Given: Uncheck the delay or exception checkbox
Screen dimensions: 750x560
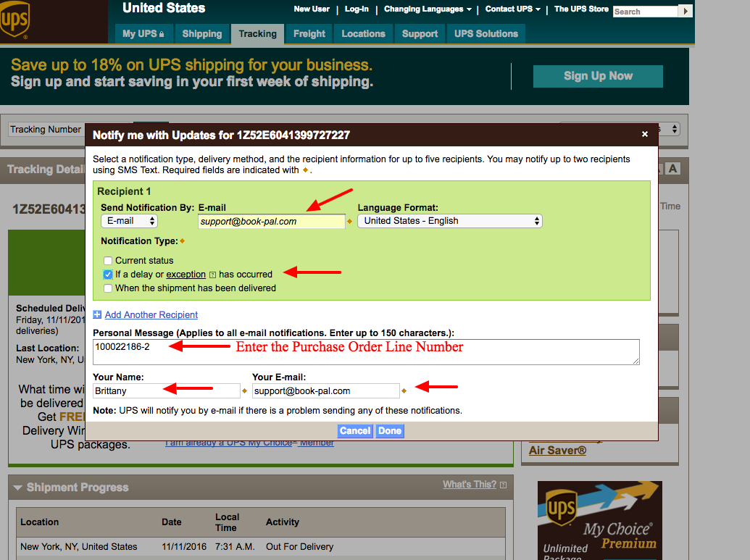Looking at the screenshot, I should (108, 275).
